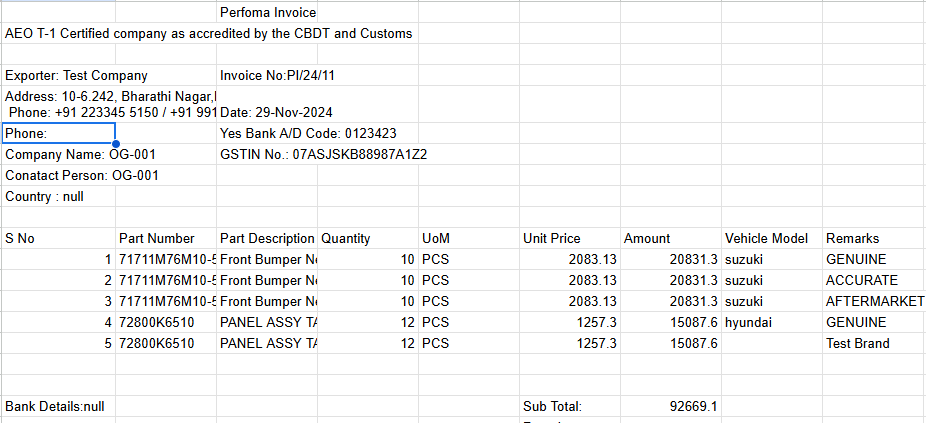The height and width of the screenshot is (423, 926).
Task: Select the Perfoma Invoice title cell
Action: click(x=267, y=13)
